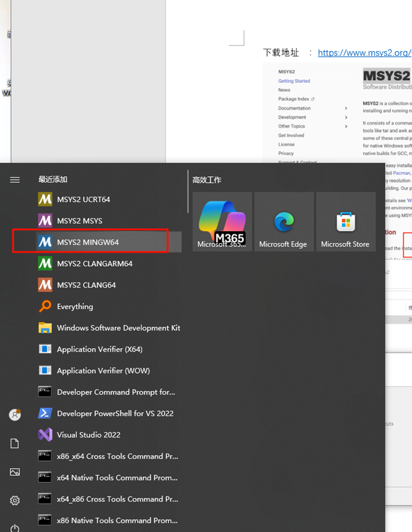Click Other Topics in the MSYS2 sidebar
This screenshot has width=412, height=532.
click(x=291, y=126)
